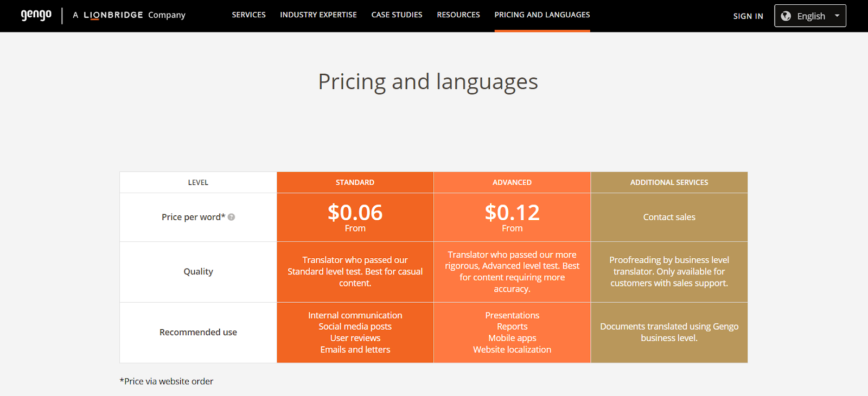Click the help icon beside Price per word
The height and width of the screenshot is (396, 868).
[x=232, y=217]
